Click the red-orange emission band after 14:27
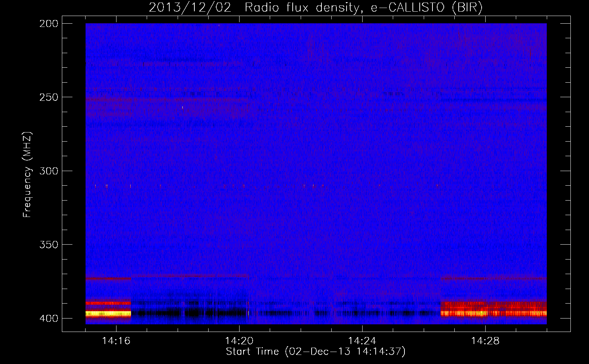589x364 pixels. coord(493,309)
